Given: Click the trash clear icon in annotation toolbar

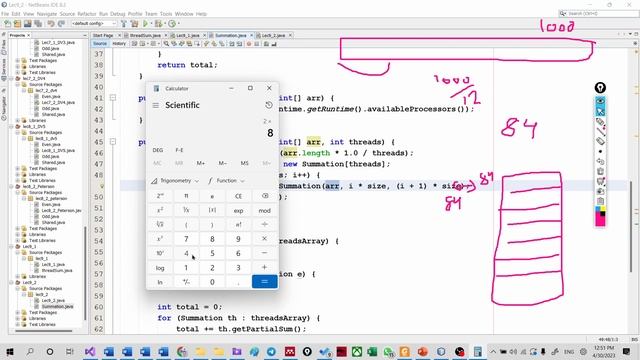Looking at the screenshot, I should click(x=600, y=171).
